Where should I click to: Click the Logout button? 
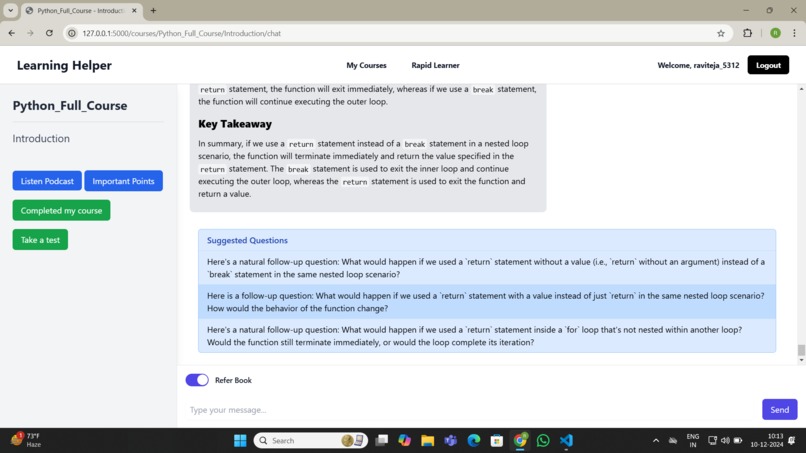768,65
